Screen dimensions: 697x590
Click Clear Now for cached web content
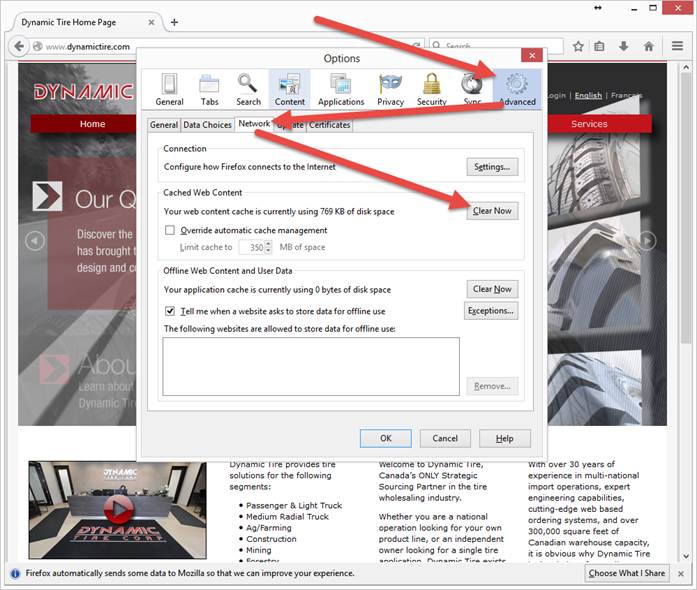coord(492,211)
